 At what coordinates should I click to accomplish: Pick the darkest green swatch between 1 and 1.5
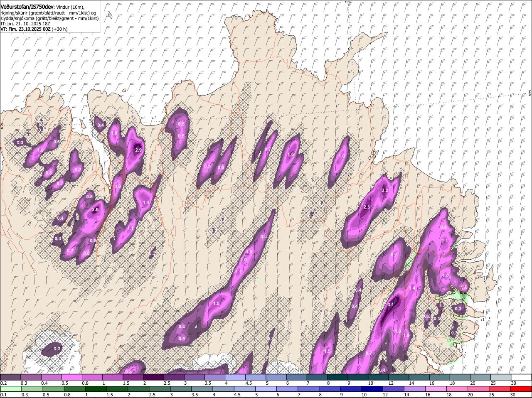pyautogui.click(x=95, y=389)
